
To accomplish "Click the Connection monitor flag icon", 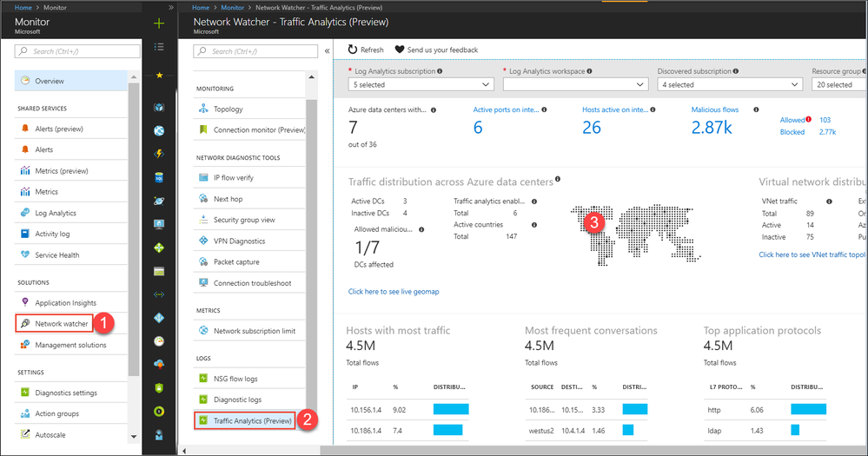I will pyautogui.click(x=203, y=129).
